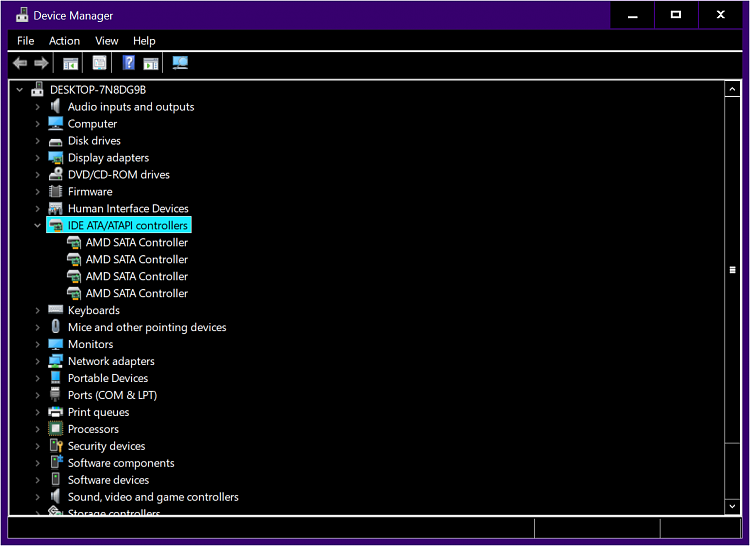Image resolution: width=750 pixels, height=546 pixels.
Task: Select the DVD/CD-ROM drives label
Action: tap(119, 175)
